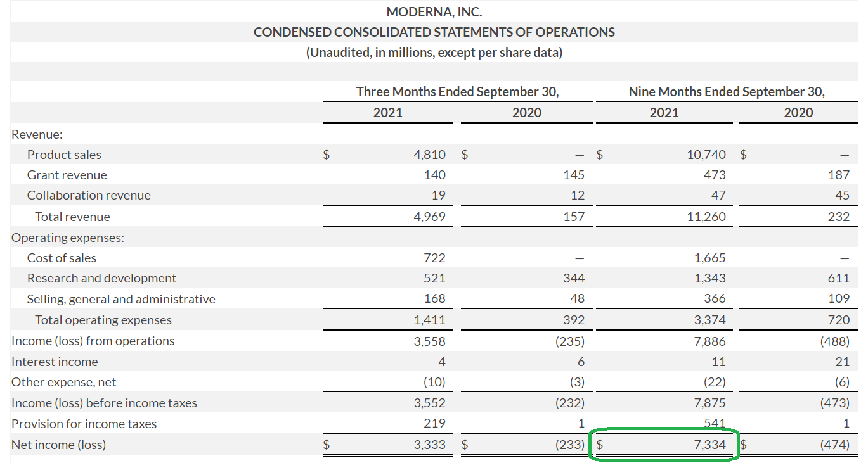Select Total operating expenses value 3,374
The width and height of the screenshot is (868, 463).
(710, 320)
